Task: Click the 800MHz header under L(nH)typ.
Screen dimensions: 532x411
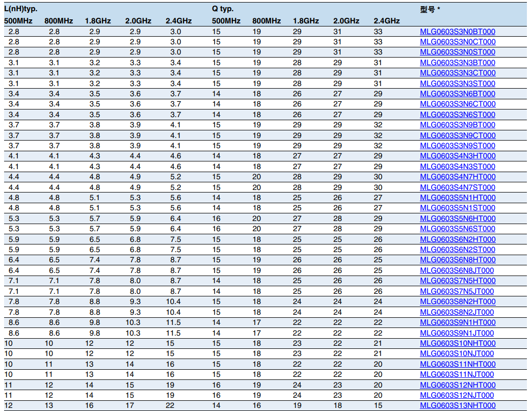Action: (59, 21)
